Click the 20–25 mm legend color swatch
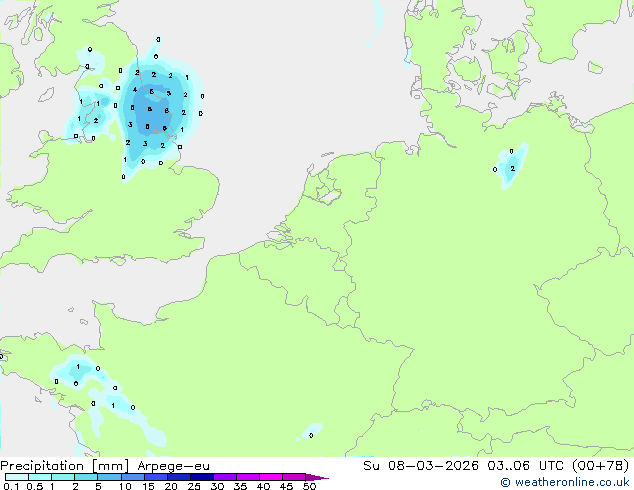The image size is (634, 490). click(179, 477)
